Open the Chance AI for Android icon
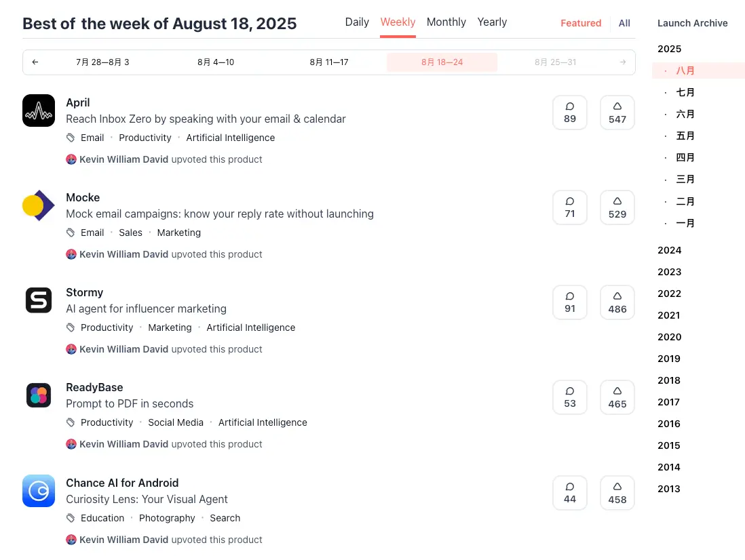 [39, 491]
